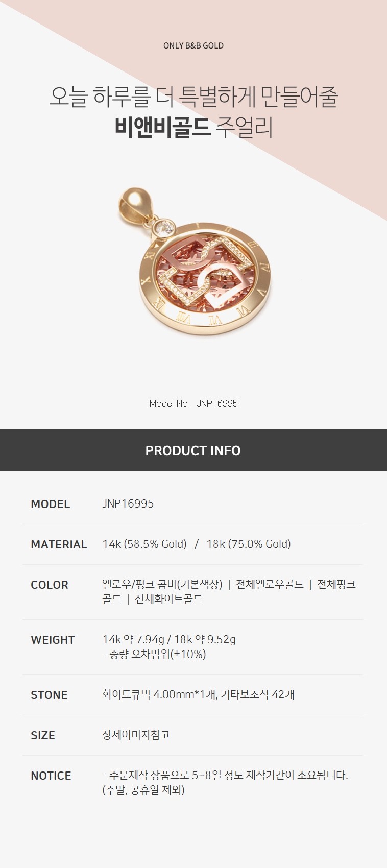
Task: Click the NOTICE row label
Action: click(x=51, y=776)
